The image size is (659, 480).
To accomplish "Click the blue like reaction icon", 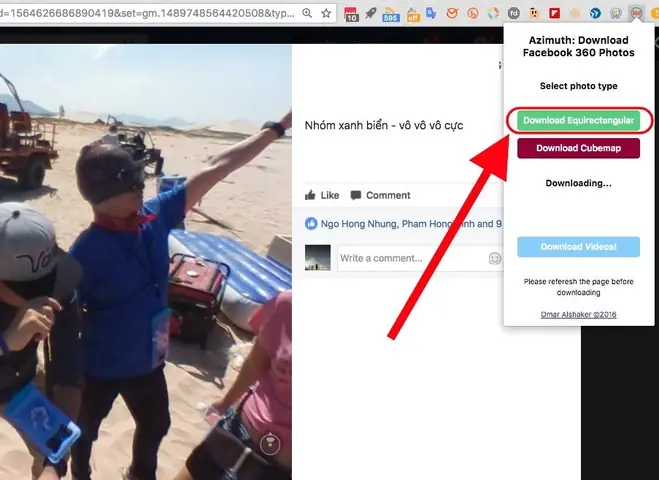I will click(x=311, y=224).
